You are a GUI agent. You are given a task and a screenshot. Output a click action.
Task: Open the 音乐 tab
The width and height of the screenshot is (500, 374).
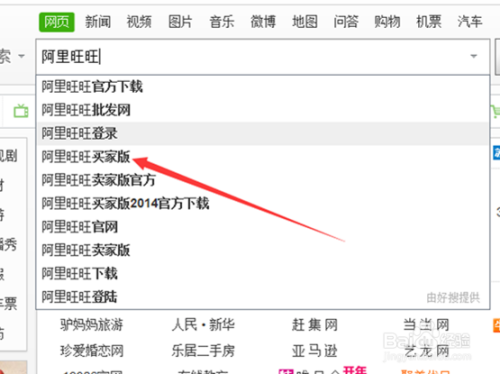tap(222, 22)
